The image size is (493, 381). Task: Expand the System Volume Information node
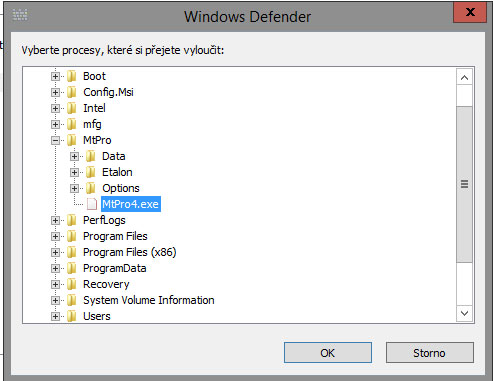point(55,301)
